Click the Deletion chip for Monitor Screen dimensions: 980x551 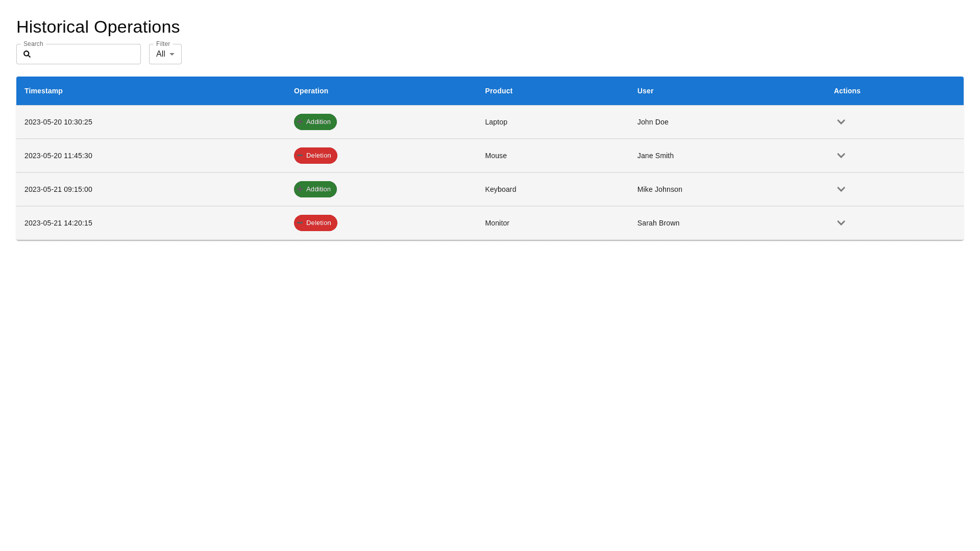[x=315, y=223]
